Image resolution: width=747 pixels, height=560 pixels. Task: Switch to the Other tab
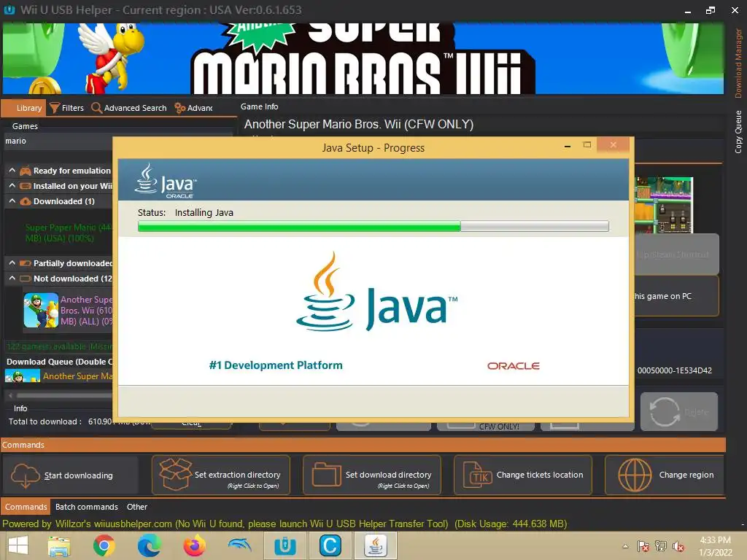click(136, 507)
